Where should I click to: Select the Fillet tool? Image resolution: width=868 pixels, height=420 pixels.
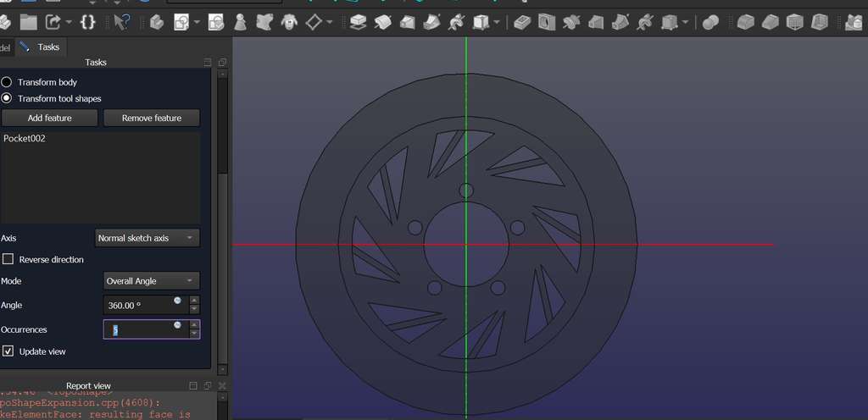click(746, 22)
